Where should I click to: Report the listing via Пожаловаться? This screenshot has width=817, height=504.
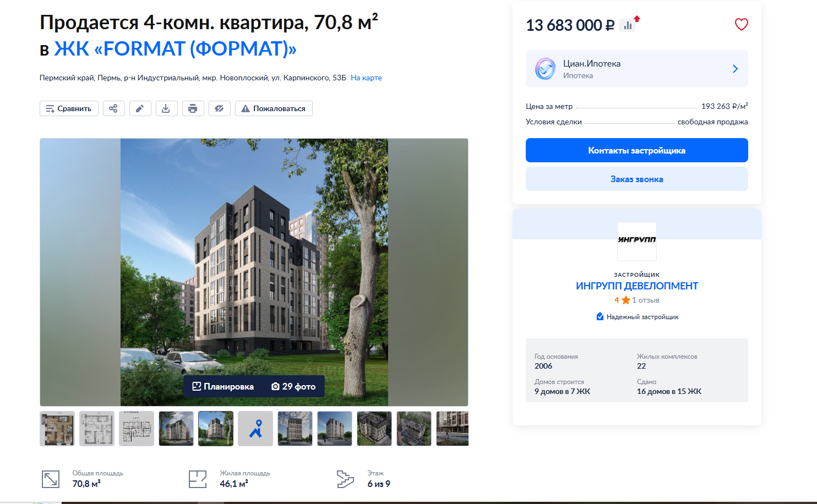274,108
